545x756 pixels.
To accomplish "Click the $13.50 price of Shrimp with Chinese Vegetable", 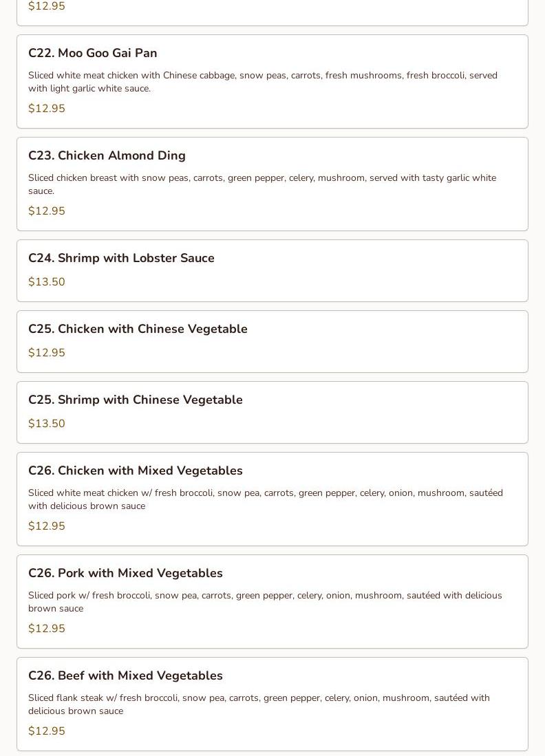I will point(47,424).
